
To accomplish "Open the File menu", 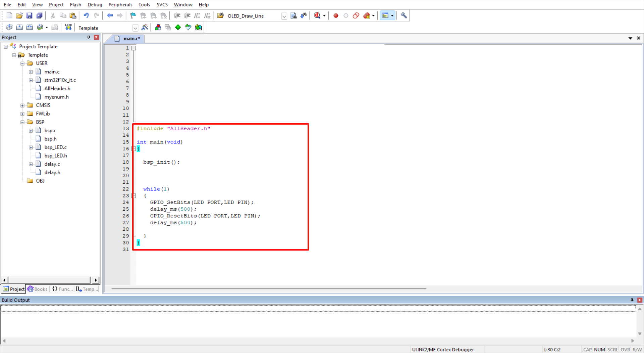I will coord(7,5).
